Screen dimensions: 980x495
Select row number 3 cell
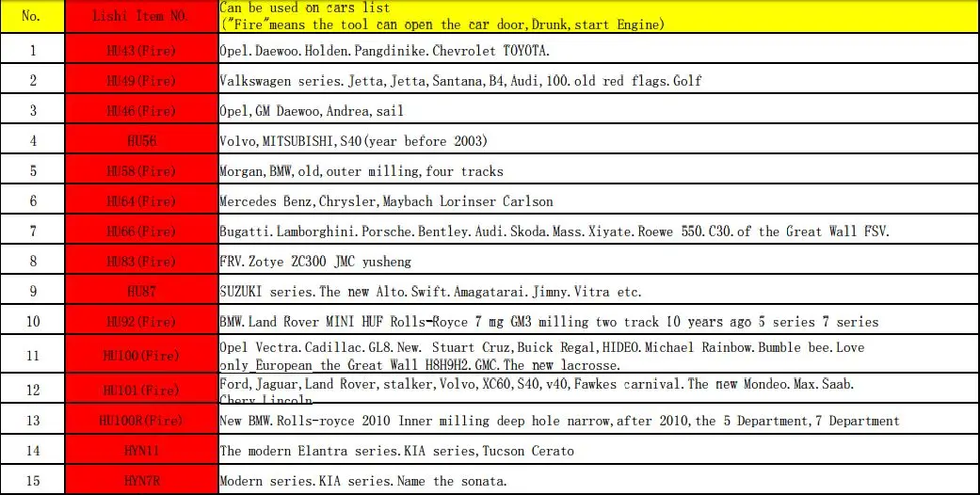pos(33,109)
